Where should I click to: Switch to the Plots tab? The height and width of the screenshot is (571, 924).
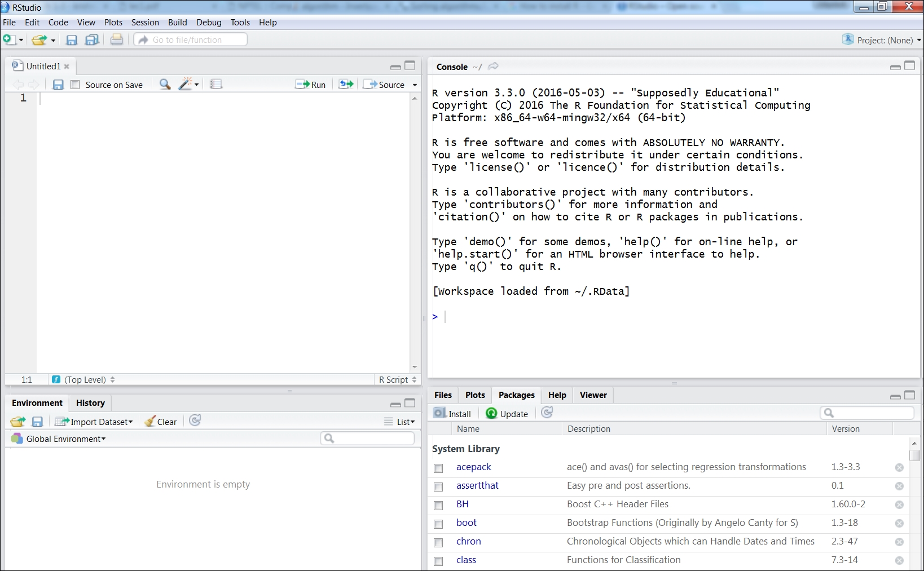click(475, 395)
